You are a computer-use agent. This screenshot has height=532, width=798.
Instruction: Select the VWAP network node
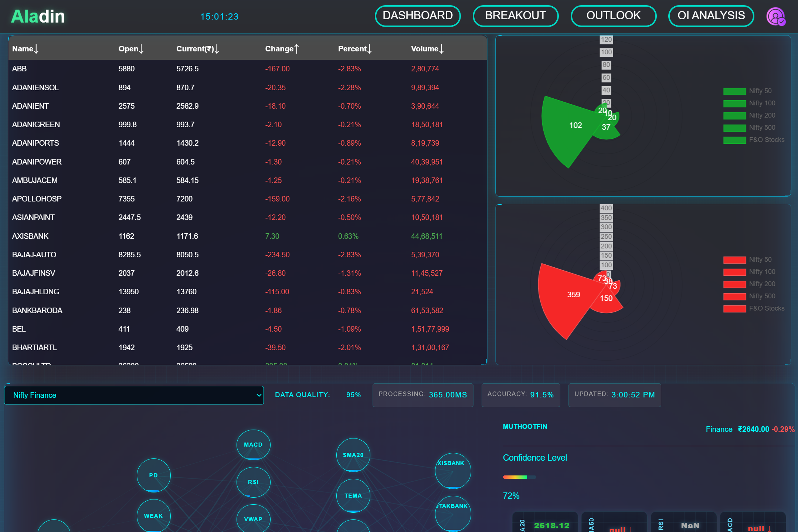pyautogui.click(x=253, y=519)
